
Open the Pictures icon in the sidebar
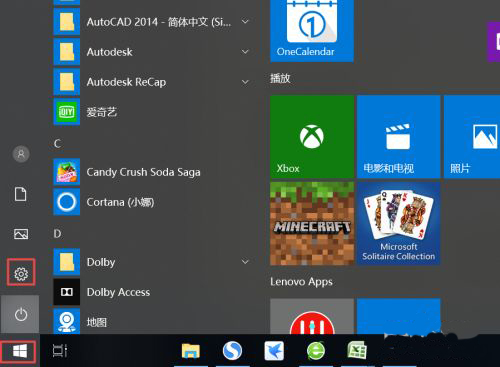[21, 234]
